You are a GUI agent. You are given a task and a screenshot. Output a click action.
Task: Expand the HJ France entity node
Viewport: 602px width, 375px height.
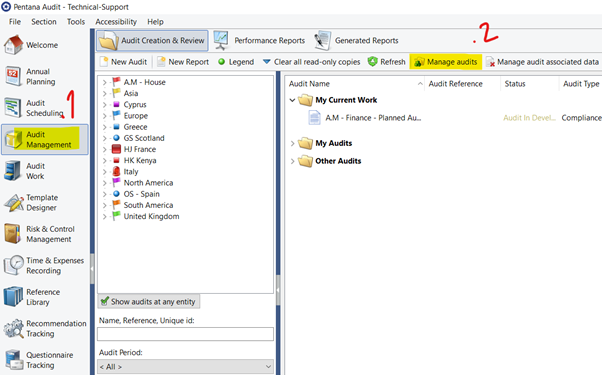[x=104, y=149]
